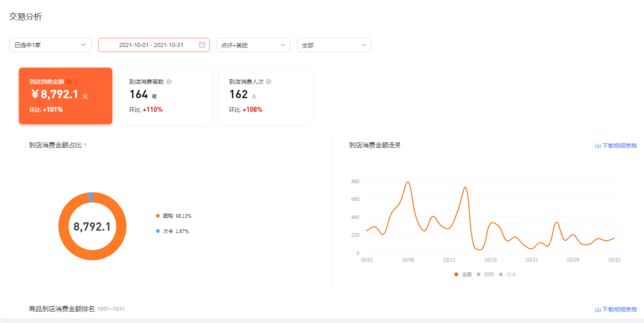644x323 pixels.
Task: Click the blue 次卡 segment of donut chart
Action: (x=91, y=197)
